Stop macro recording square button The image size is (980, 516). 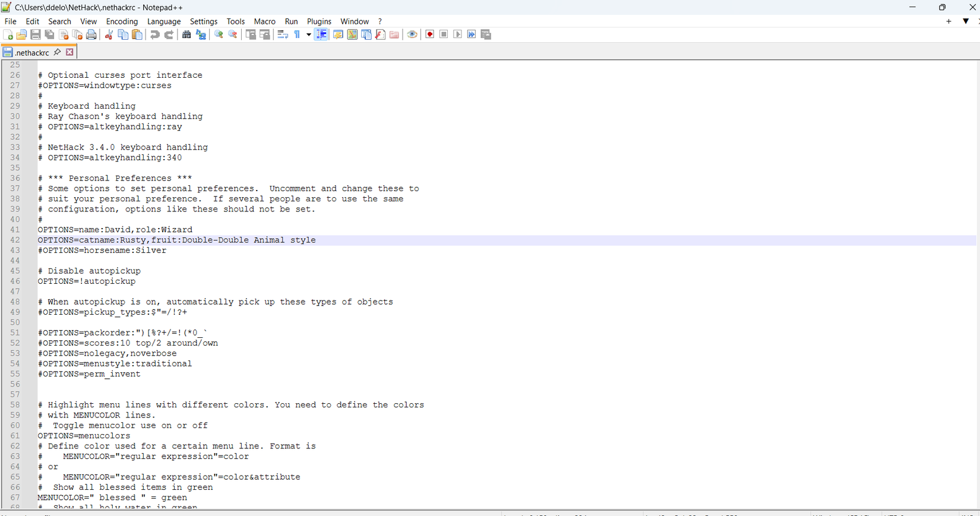444,34
